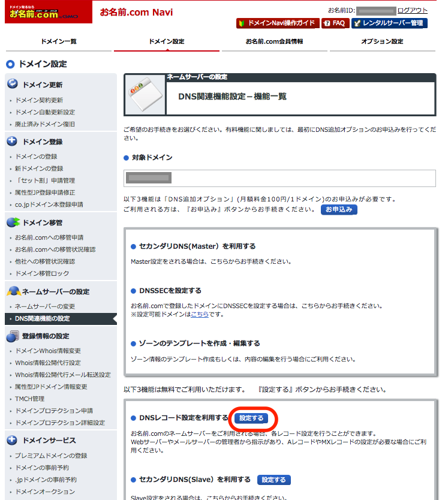Switch to the ドメイン一覧 tab
448x500 pixels.
[59, 41]
